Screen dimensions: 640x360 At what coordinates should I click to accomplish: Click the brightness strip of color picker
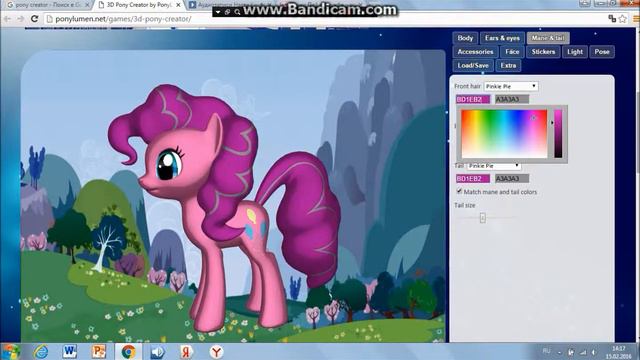[x=558, y=133]
